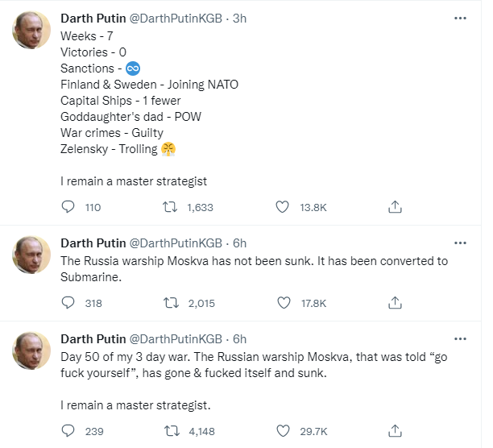Like the tweet with 13.8K likes
This screenshot has width=493, height=448.
coord(282,207)
